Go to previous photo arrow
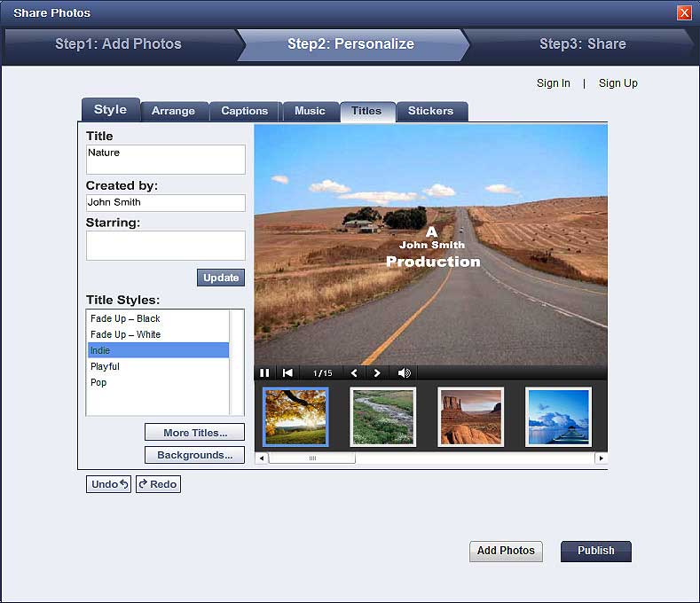This screenshot has width=700, height=603. [x=354, y=372]
